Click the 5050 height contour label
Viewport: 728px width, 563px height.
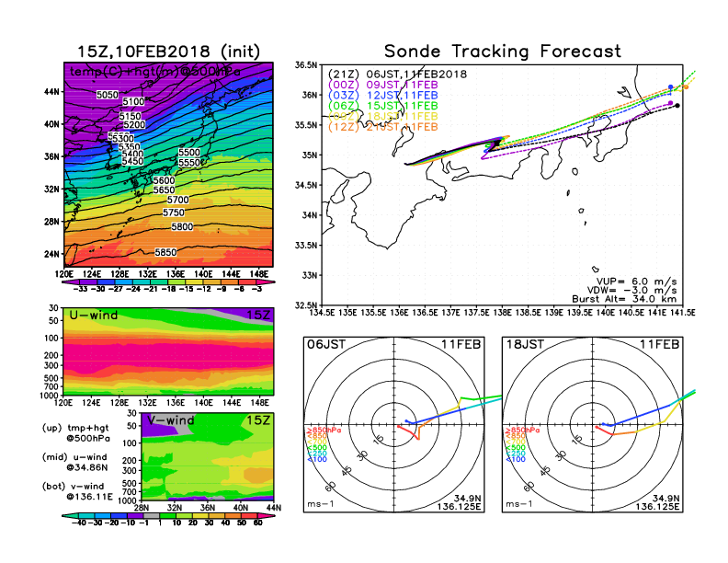[108, 95]
